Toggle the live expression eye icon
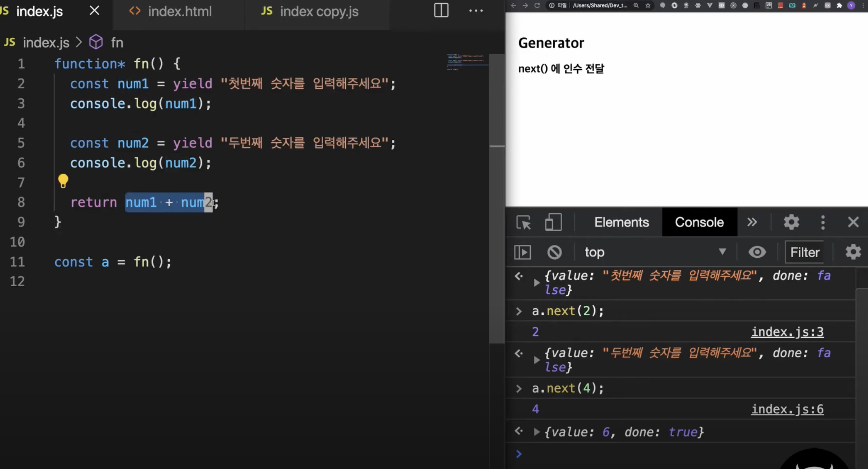Image resolution: width=868 pixels, height=469 pixels. pos(757,252)
